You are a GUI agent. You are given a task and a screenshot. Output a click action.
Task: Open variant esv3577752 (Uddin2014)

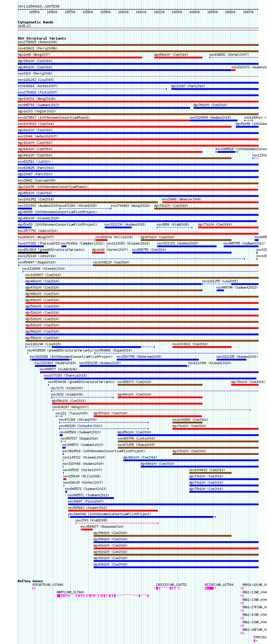(x=37, y=231)
